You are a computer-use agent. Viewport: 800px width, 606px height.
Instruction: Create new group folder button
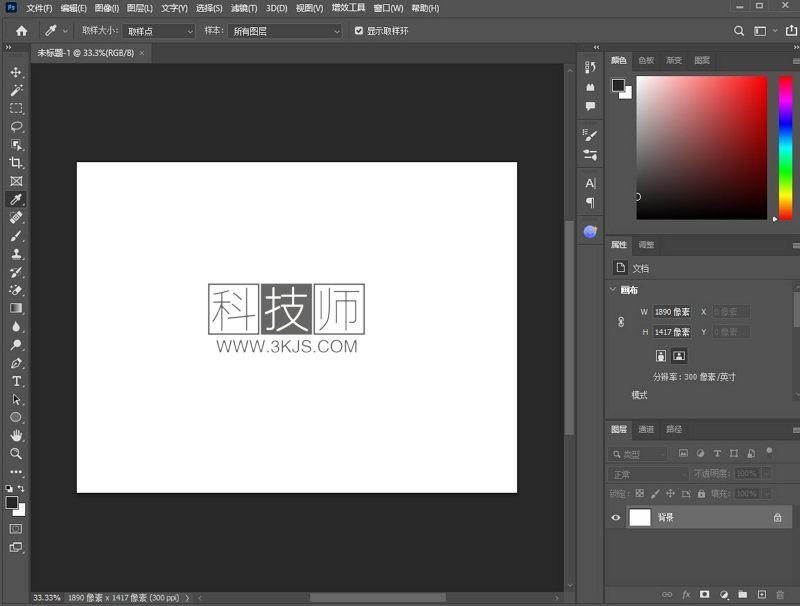pyautogui.click(x=742, y=594)
